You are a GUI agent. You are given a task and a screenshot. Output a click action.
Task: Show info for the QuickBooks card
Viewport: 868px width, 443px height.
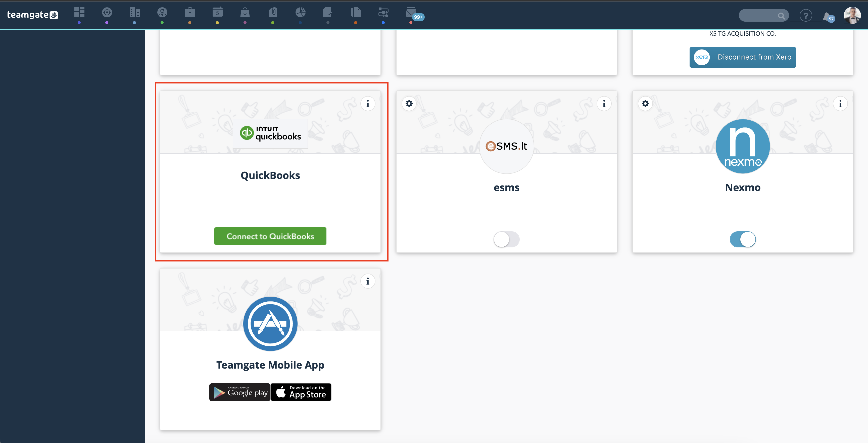pyautogui.click(x=368, y=104)
